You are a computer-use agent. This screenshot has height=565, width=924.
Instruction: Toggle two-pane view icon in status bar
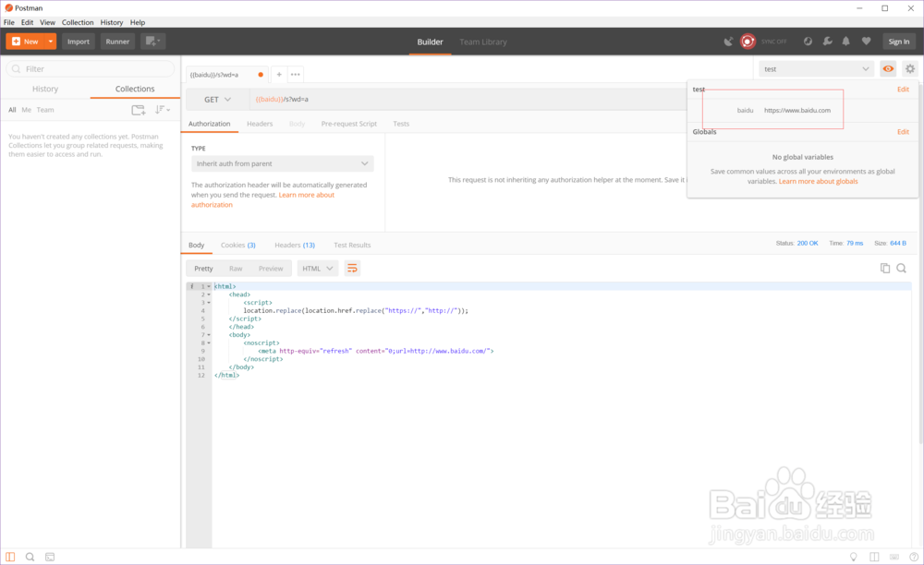(874, 557)
